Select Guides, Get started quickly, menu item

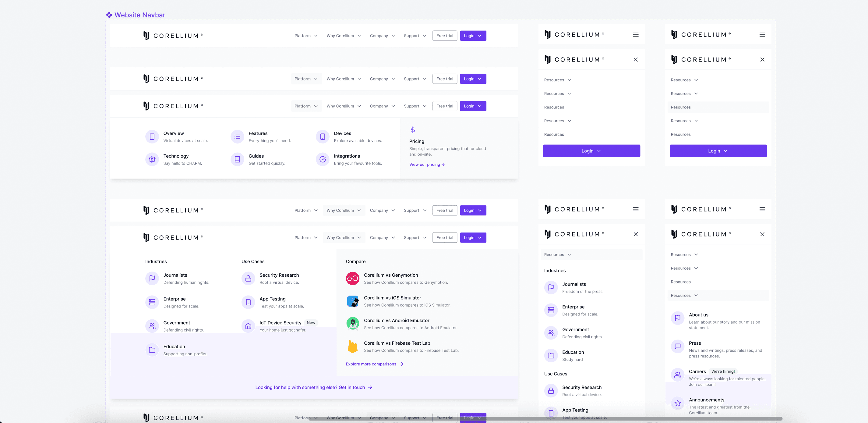click(x=258, y=159)
